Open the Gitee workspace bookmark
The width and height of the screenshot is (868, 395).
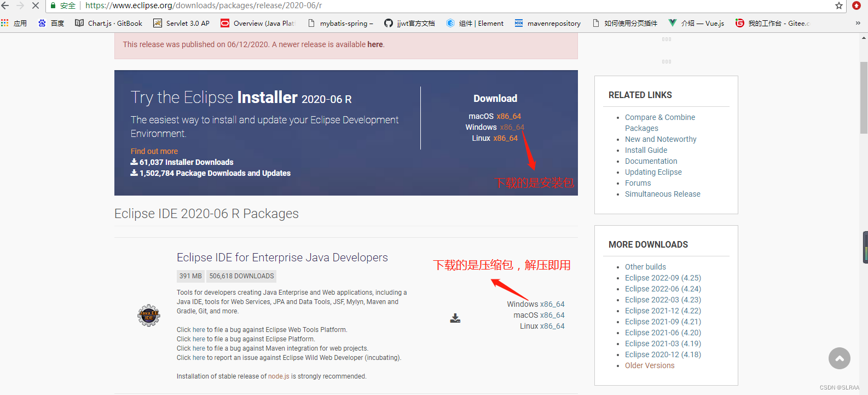coord(772,23)
